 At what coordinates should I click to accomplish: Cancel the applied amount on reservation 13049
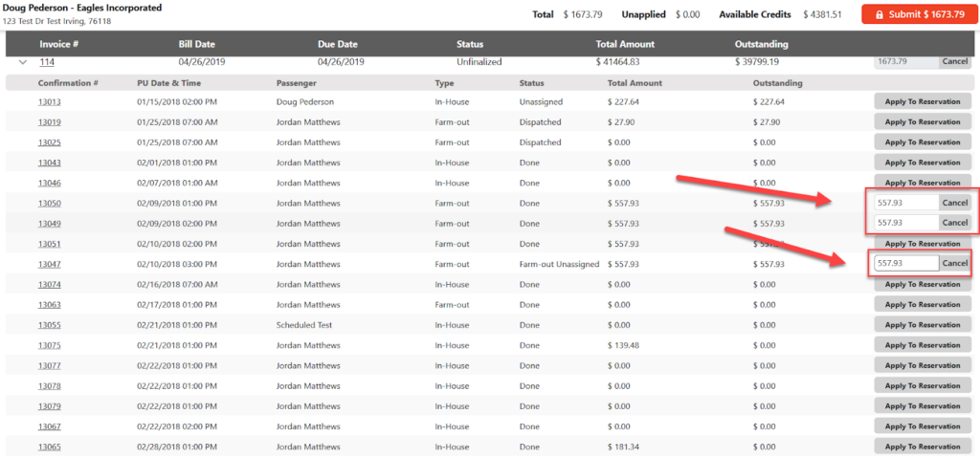[x=954, y=223]
